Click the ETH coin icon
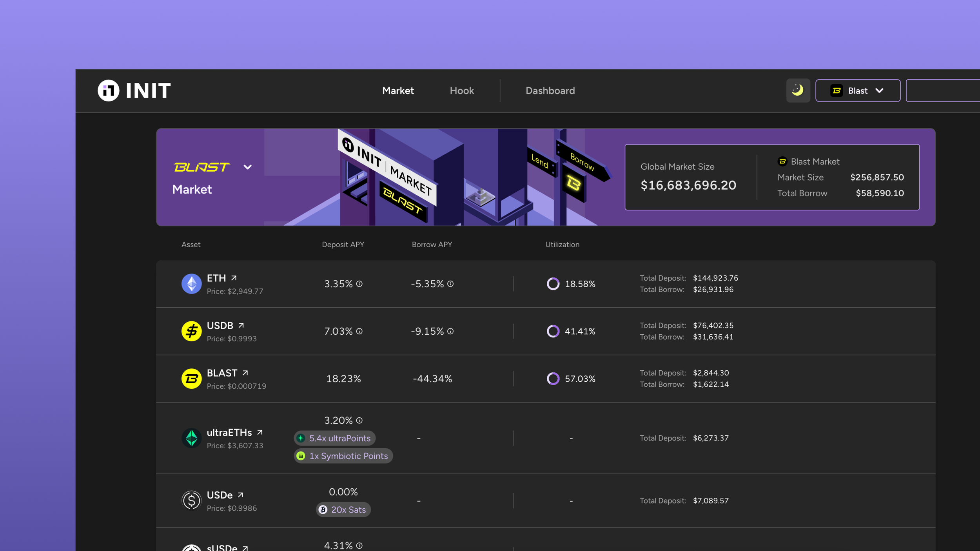 point(191,284)
